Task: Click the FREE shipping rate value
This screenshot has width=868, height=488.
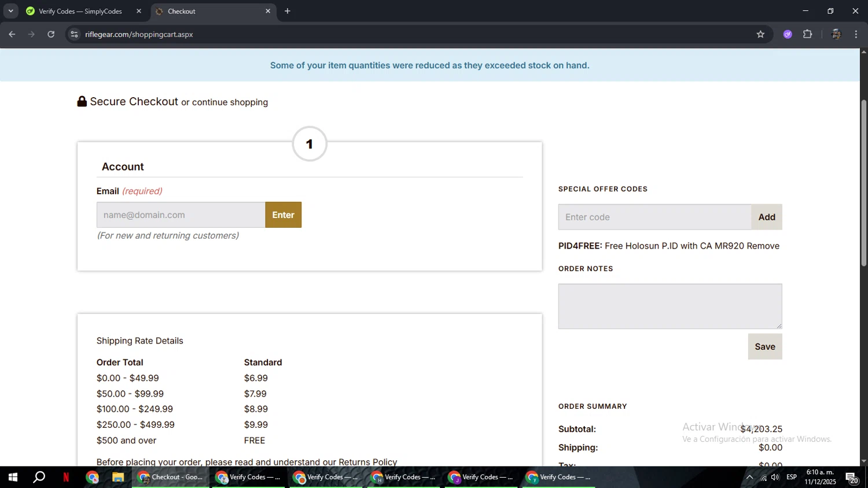Action: click(255, 441)
